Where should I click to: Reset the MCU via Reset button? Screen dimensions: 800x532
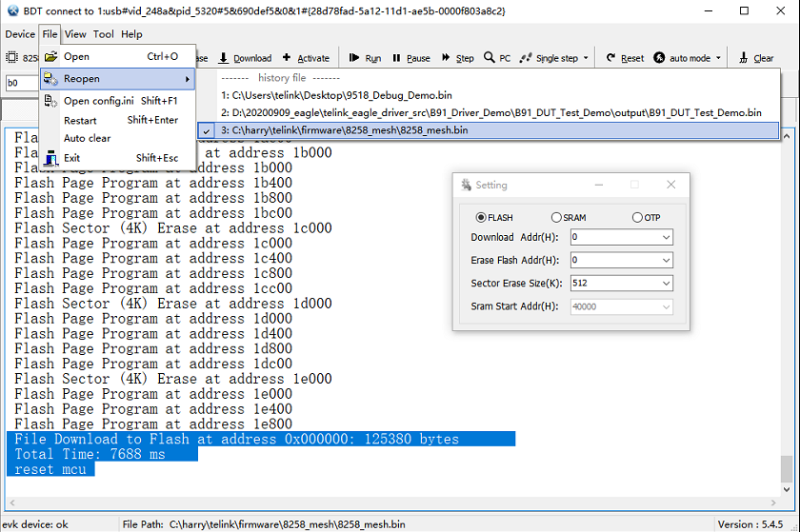(x=625, y=58)
